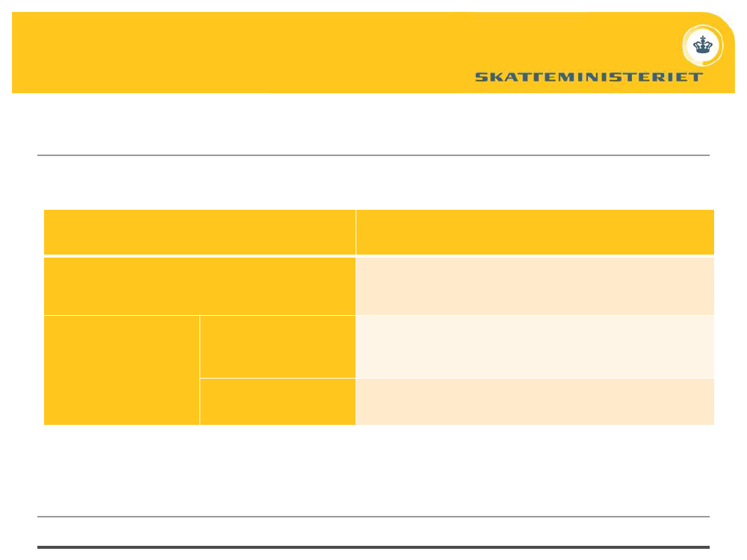The height and width of the screenshot is (560, 747).
Task: Select the peach cell in the table's last row
Action: click(x=535, y=402)
